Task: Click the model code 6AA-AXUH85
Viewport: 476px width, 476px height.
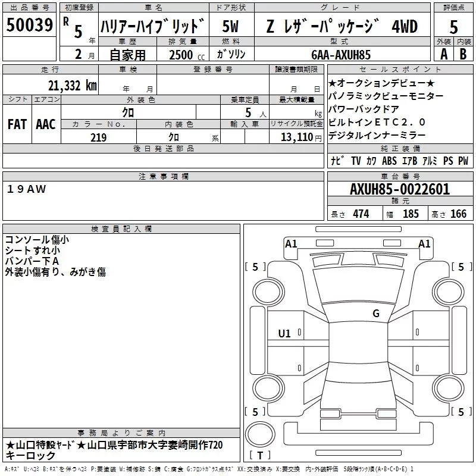Action: pos(340,54)
